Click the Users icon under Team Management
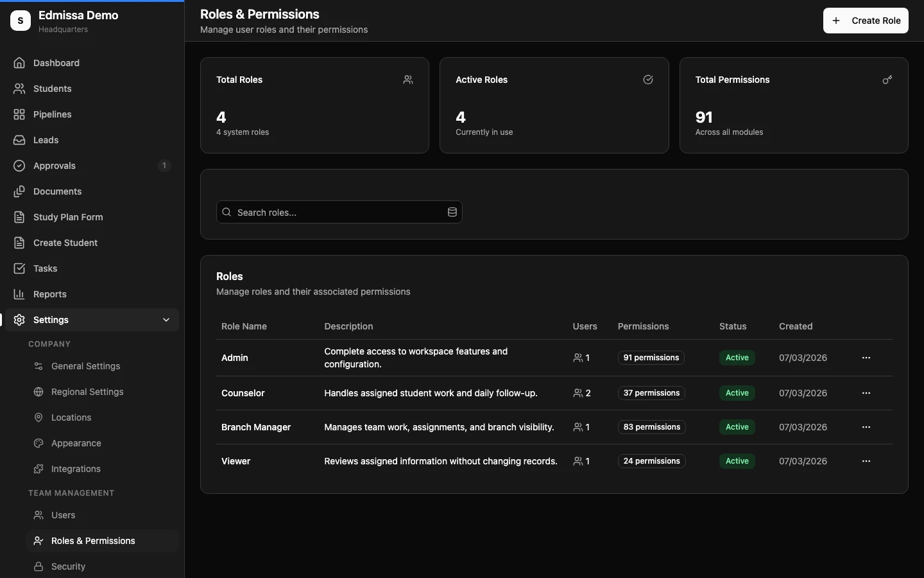The width and height of the screenshot is (924, 578). coord(38,515)
